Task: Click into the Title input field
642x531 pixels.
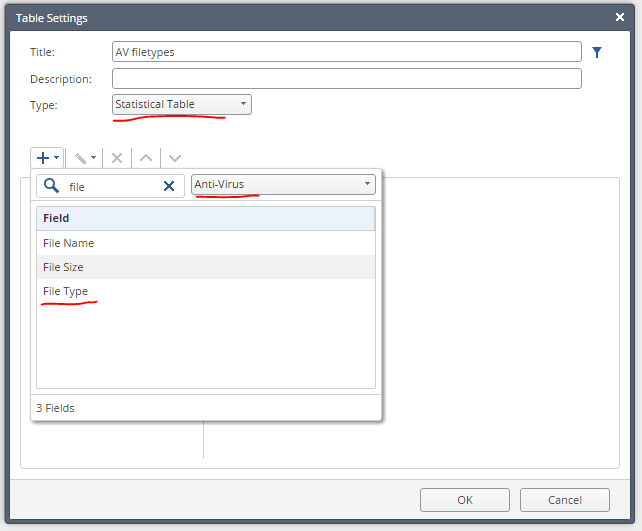Action: tap(347, 52)
